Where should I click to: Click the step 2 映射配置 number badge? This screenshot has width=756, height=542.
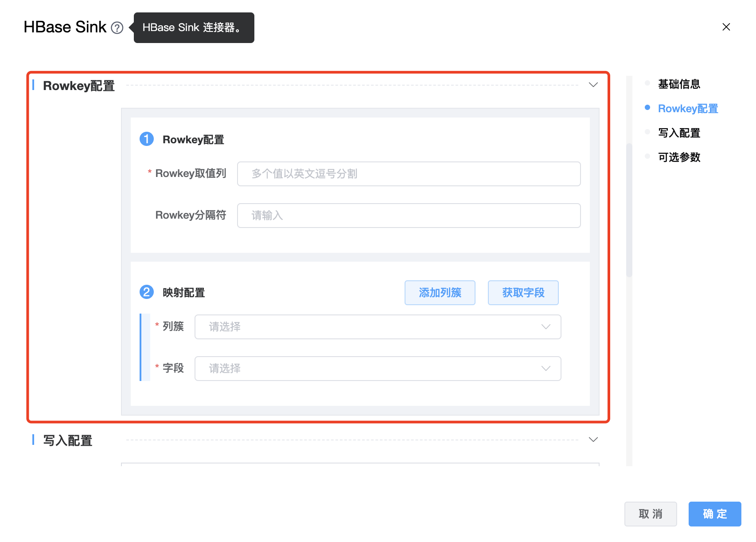pyautogui.click(x=147, y=292)
